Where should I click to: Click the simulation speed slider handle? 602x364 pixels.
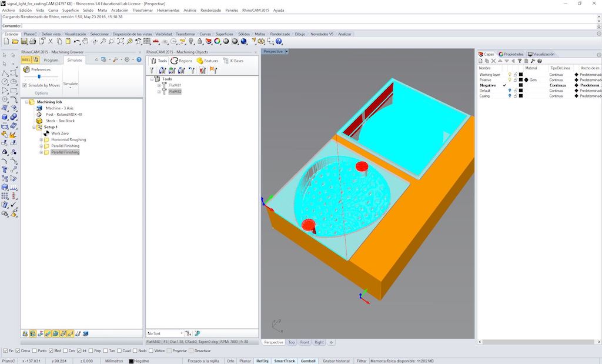click(x=39, y=77)
